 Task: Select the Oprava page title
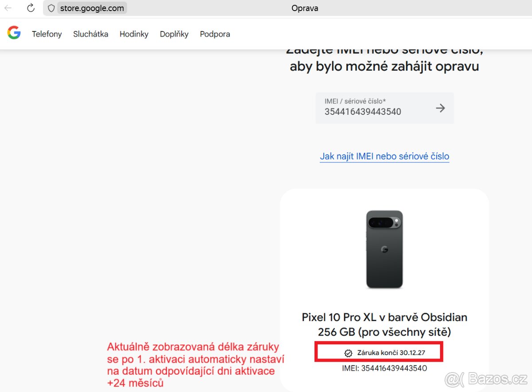[x=305, y=8]
